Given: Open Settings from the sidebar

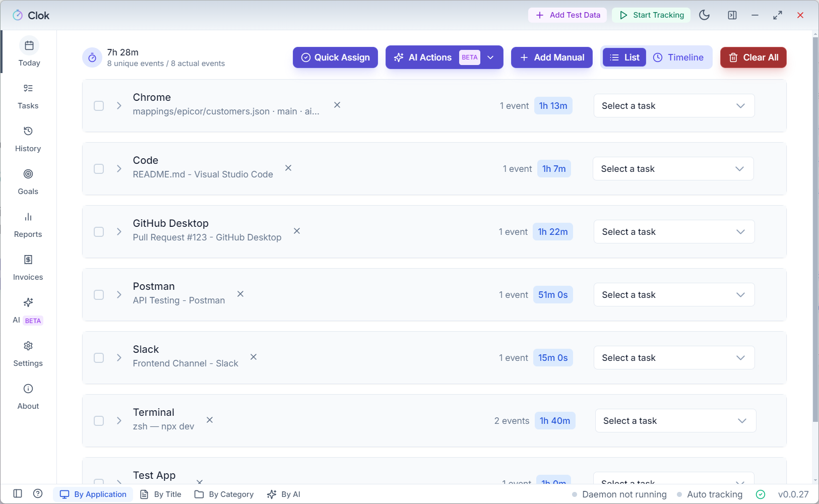Looking at the screenshot, I should click(28, 354).
